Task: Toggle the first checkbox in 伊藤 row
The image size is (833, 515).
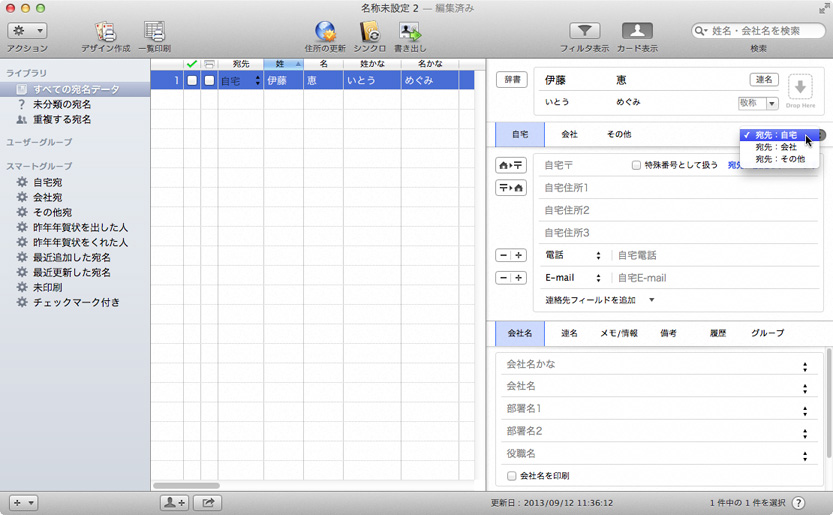Action: (192, 80)
